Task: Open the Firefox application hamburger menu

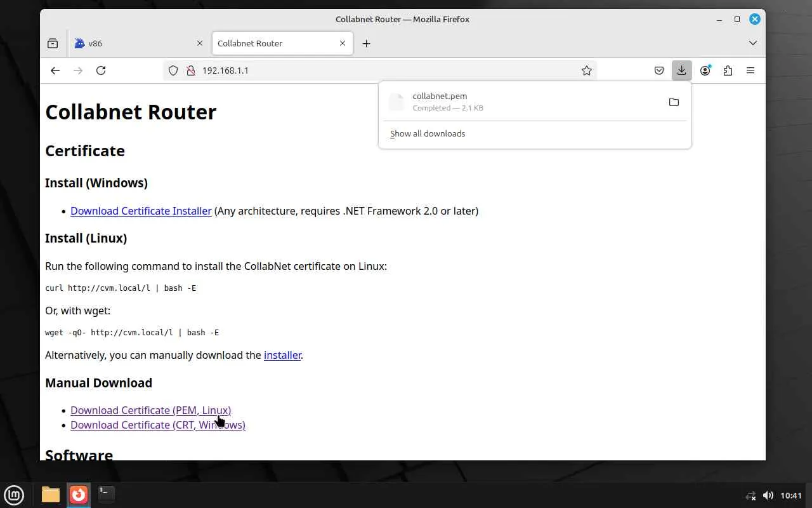Action: coord(750,70)
